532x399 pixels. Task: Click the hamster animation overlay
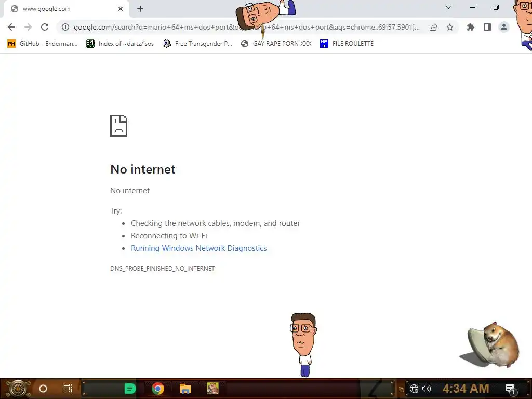[x=489, y=345]
